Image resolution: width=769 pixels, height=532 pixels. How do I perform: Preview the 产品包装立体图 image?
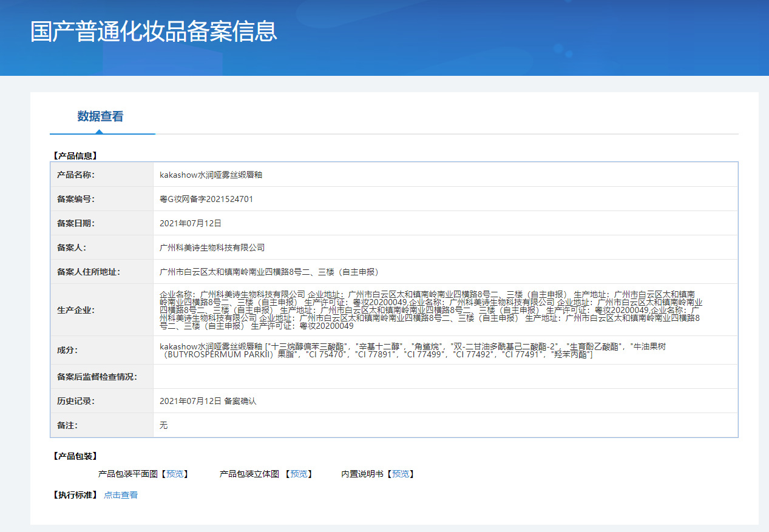(x=298, y=474)
